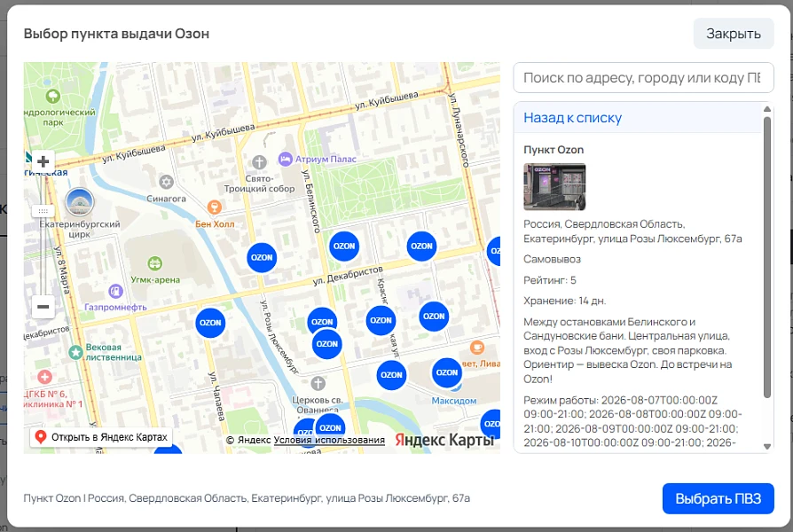Click the Максидом map label
This screenshot has height=532, width=793.
click(x=453, y=401)
